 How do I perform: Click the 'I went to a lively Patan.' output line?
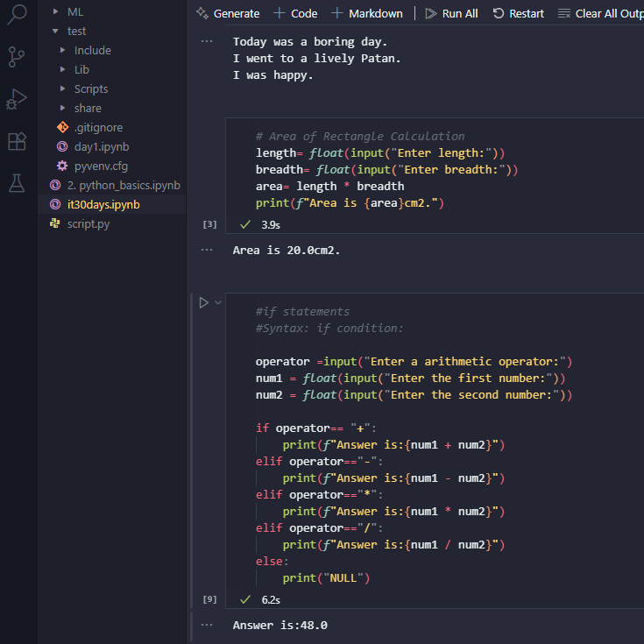coord(316,59)
